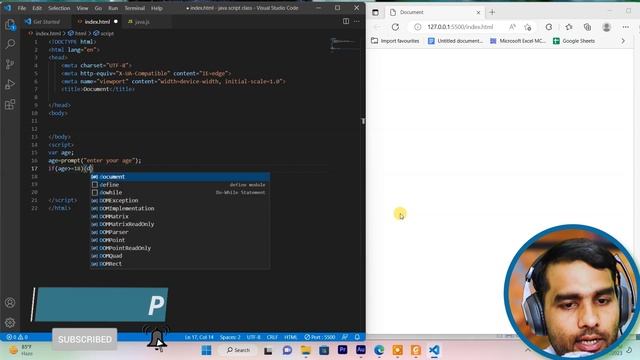Open the Search view in activity bar
The image size is (640, 360).
coord(10,44)
